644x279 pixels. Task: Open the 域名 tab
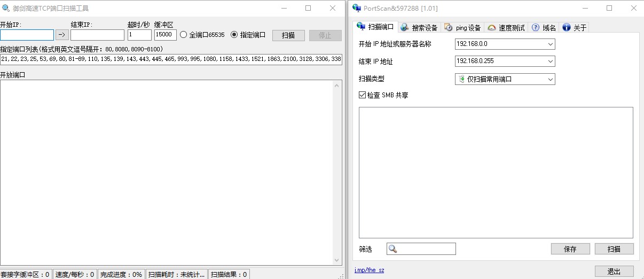(x=544, y=28)
